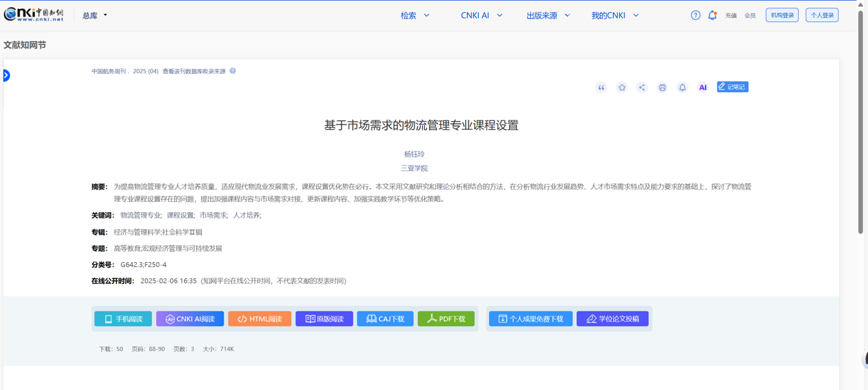Click the 记笔记 button
The image size is (868, 390).
(732, 87)
